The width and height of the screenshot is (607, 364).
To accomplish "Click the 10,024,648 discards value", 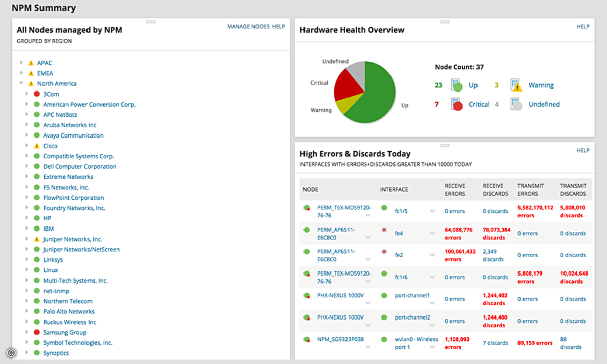I will tap(574, 277).
